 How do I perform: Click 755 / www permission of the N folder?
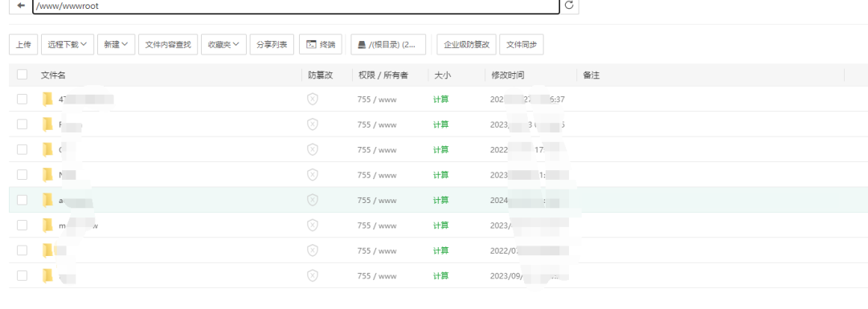(377, 175)
